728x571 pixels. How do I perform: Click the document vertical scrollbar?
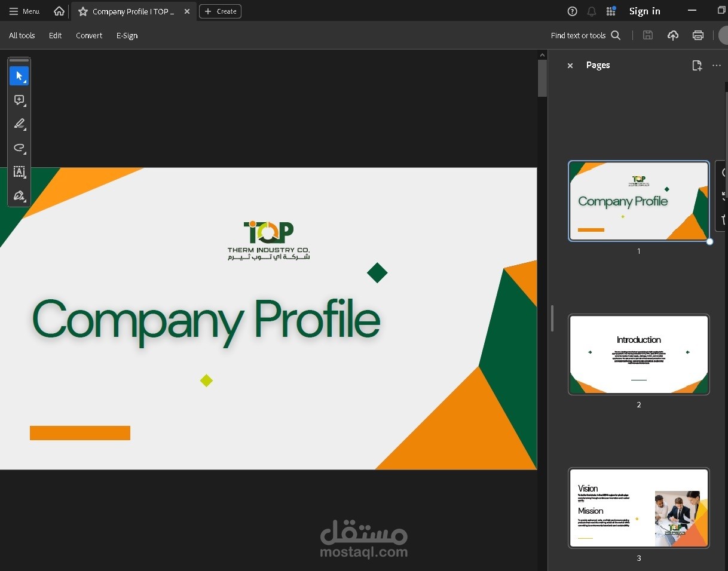542,78
